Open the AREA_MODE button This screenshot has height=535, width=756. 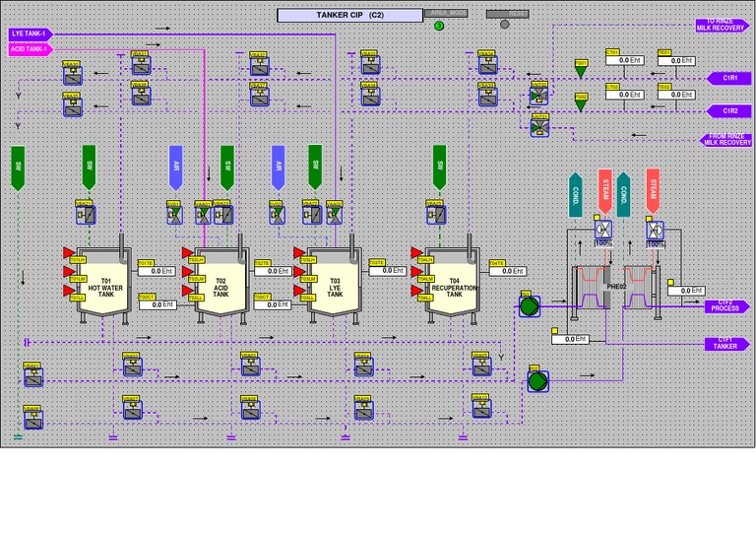click(x=446, y=13)
